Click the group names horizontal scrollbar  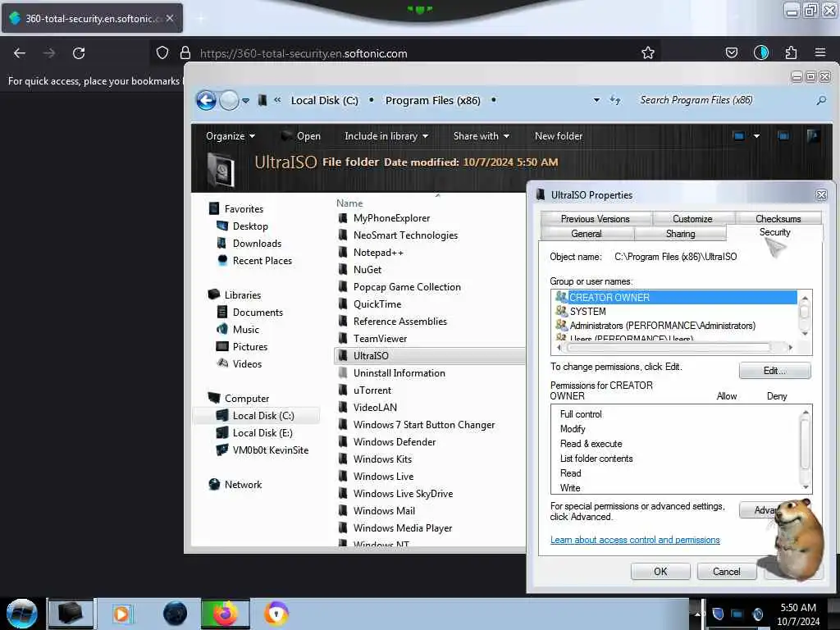[x=674, y=348]
